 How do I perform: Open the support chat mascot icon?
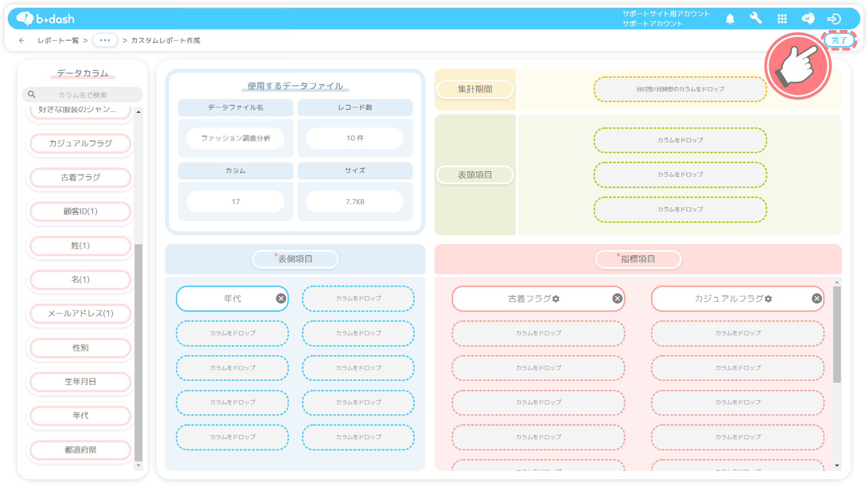808,18
